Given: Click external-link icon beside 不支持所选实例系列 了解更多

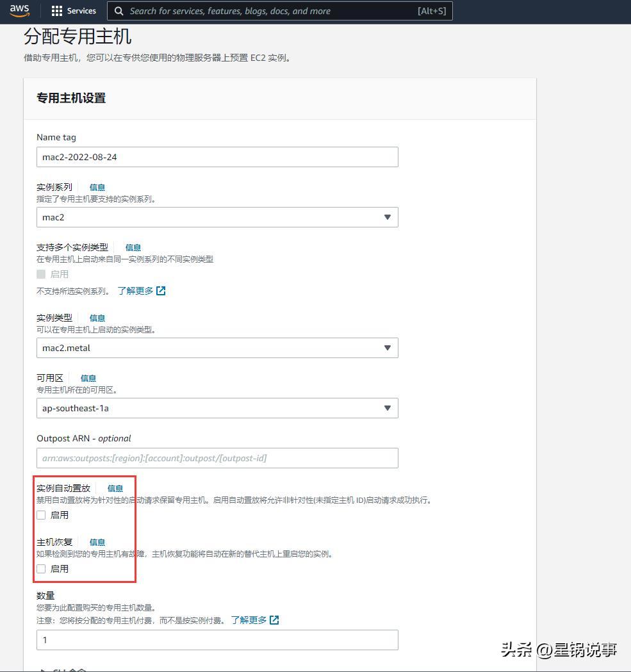Looking at the screenshot, I should [x=160, y=290].
